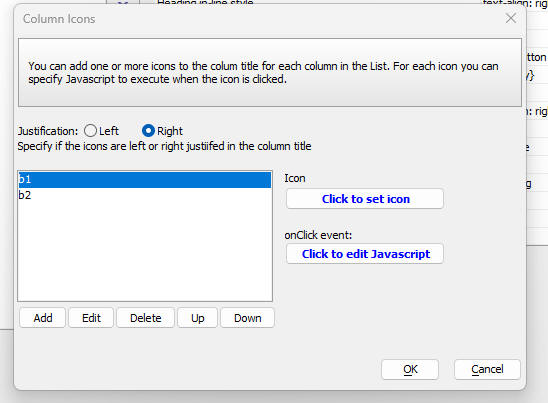The image size is (548, 403).
Task: Edit the selected icon entry
Action: tap(91, 318)
